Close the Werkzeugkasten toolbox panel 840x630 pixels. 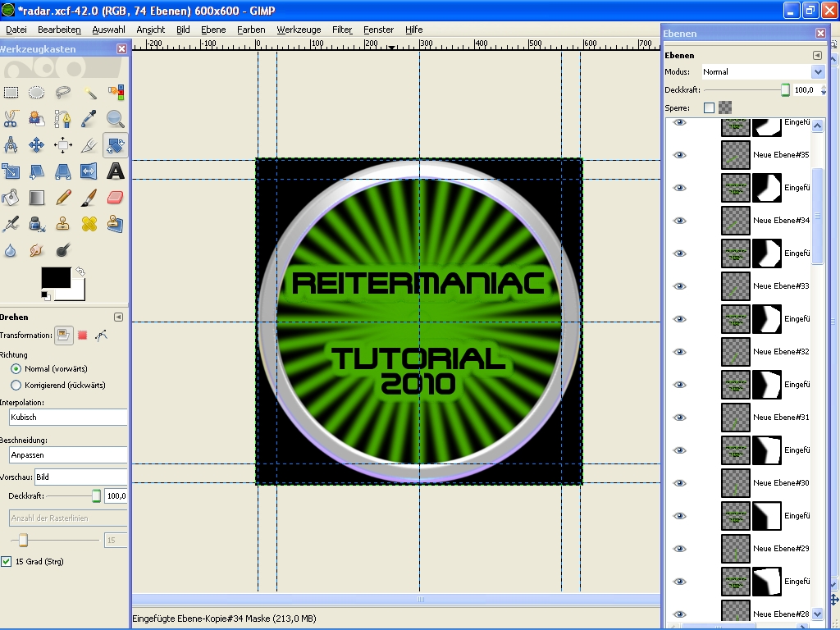(x=121, y=48)
